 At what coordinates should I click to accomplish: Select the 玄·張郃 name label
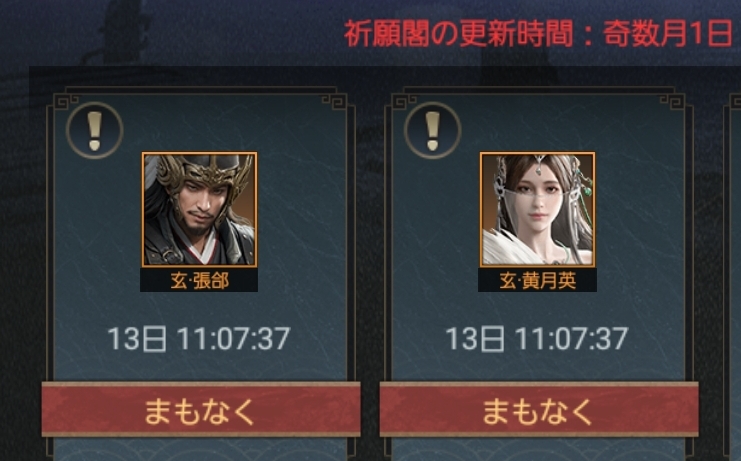tap(199, 281)
